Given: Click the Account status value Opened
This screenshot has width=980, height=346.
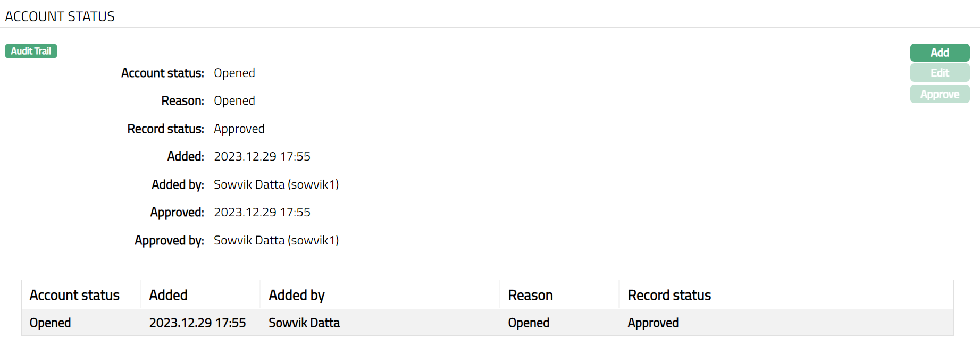Looking at the screenshot, I should click(x=234, y=73).
